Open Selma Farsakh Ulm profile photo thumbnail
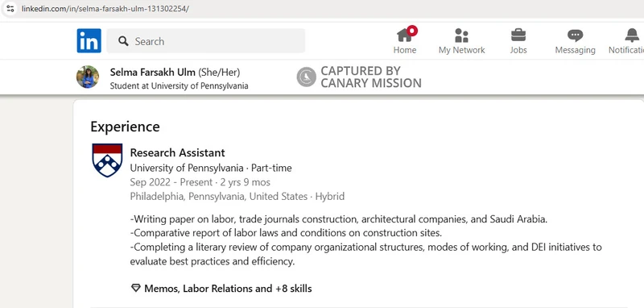The image size is (644, 308). click(88, 77)
